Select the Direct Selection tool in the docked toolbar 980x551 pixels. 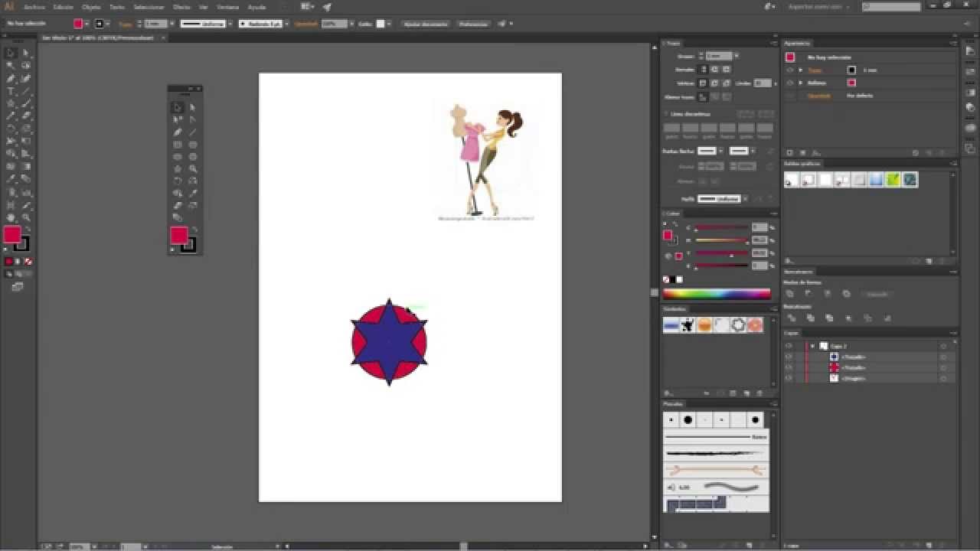(x=26, y=53)
